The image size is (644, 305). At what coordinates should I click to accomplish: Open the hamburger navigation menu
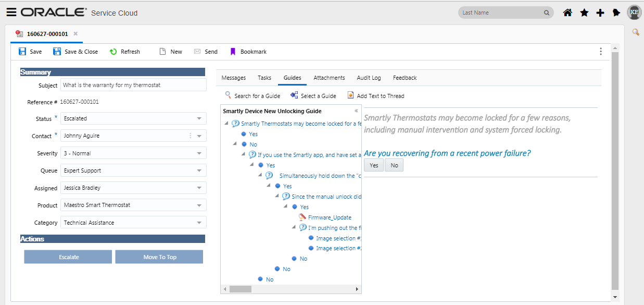11,11
